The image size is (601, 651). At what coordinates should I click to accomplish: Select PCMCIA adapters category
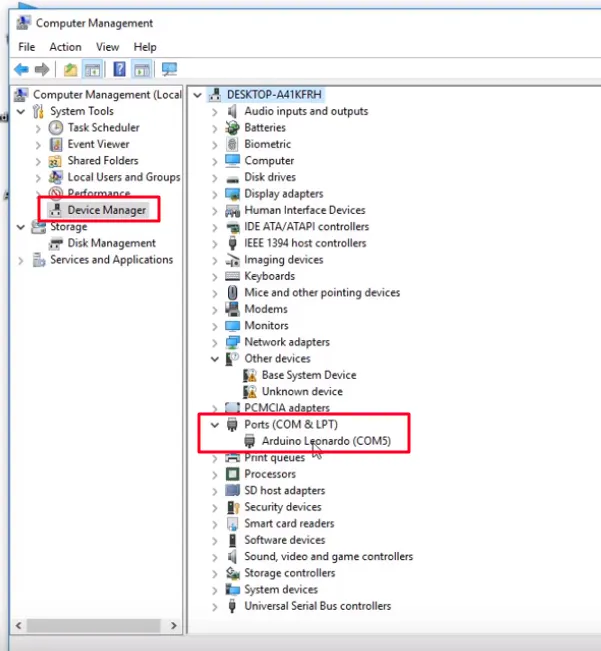[x=287, y=408]
